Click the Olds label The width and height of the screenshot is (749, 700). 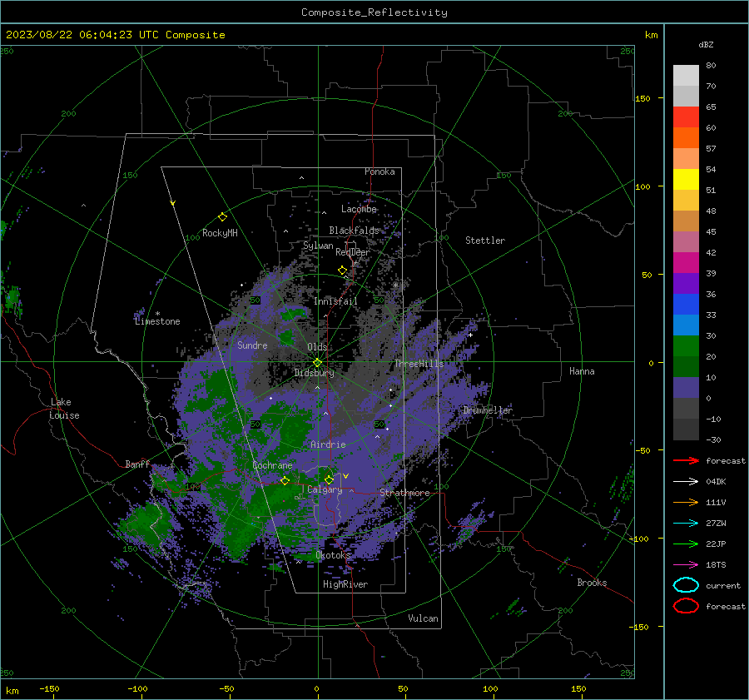[x=317, y=347]
